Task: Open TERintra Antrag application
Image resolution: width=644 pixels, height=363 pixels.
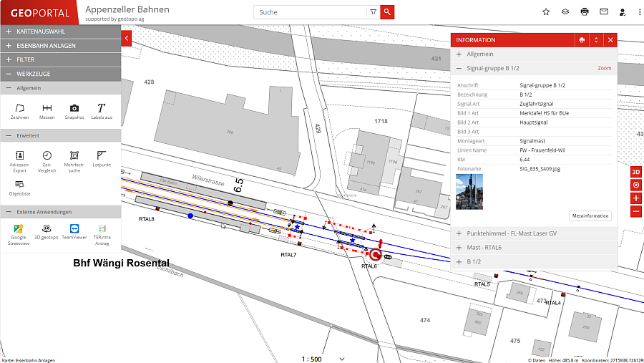Action: [102, 235]
